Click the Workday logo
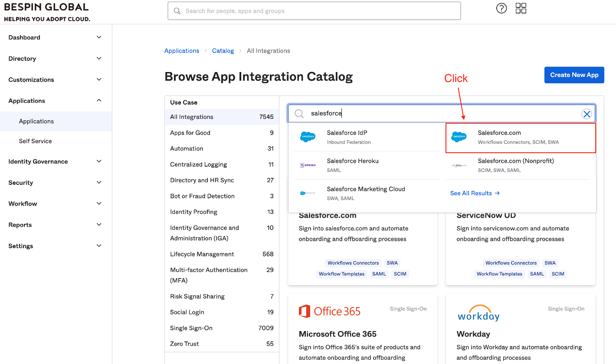616x364 pixels. pos(478,313)
